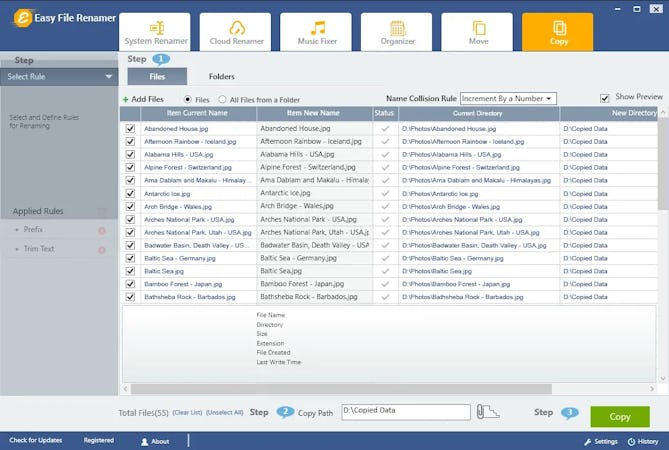
Task: Click the horizontal scrollbar below the preview
Action: pos(341,389)
